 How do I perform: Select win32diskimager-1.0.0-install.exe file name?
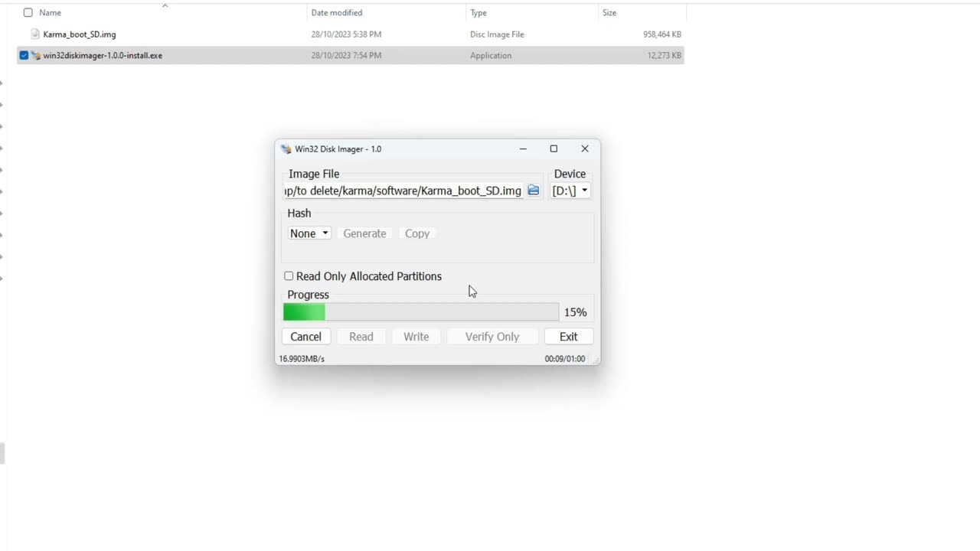103,55
